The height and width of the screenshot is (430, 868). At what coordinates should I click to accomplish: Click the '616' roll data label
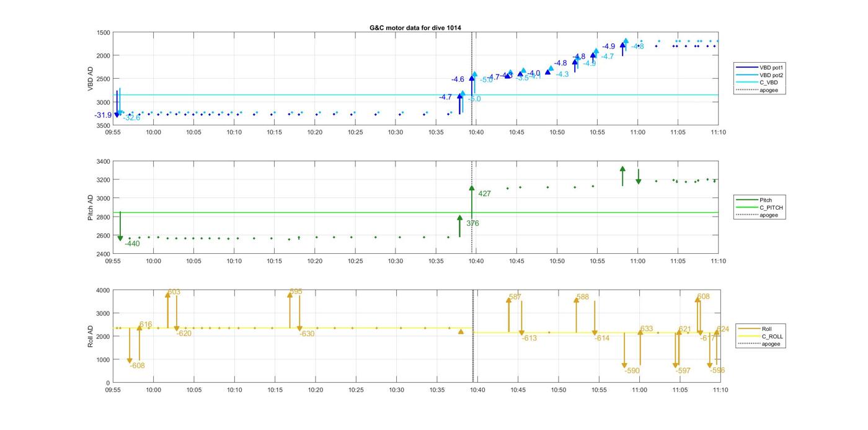(x=146, y=325)
